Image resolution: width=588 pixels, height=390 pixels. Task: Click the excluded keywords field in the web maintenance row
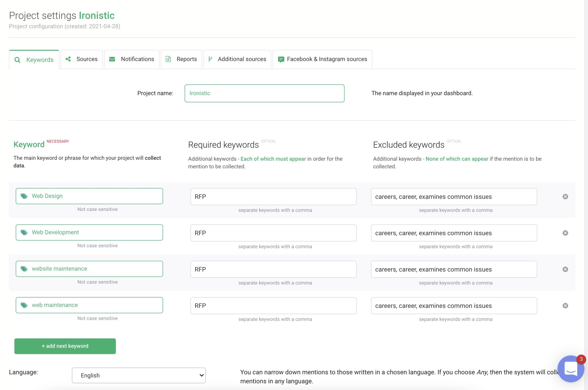(454, 306)
